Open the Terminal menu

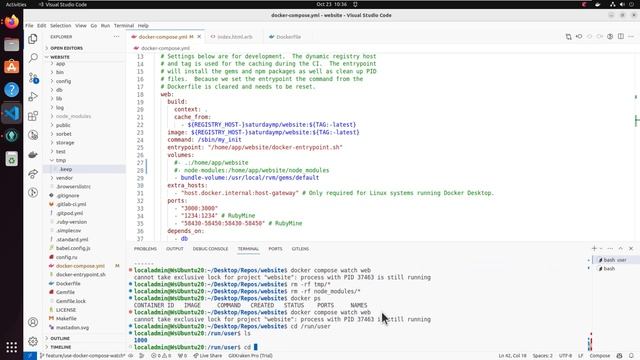(124, 25)
